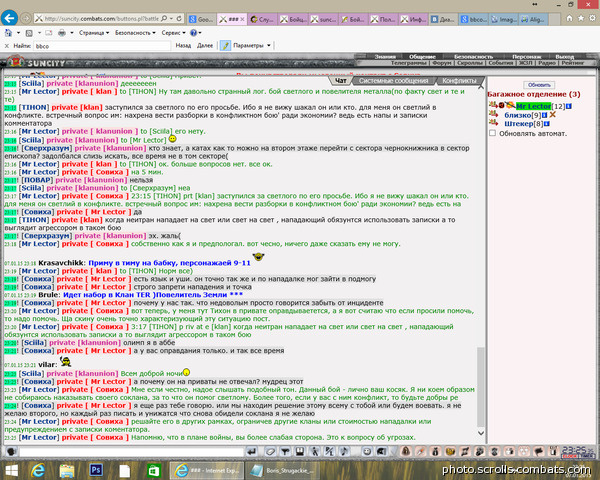Screen dimensions: 600x480
Task: Click the info icon next to близко[9]
Action: [x=545, y=115]
